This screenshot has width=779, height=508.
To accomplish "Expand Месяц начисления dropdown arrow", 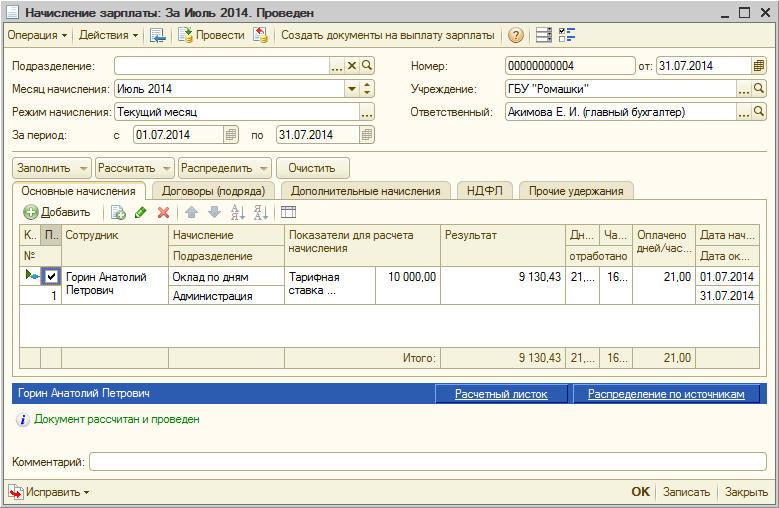I will [352, 89].
